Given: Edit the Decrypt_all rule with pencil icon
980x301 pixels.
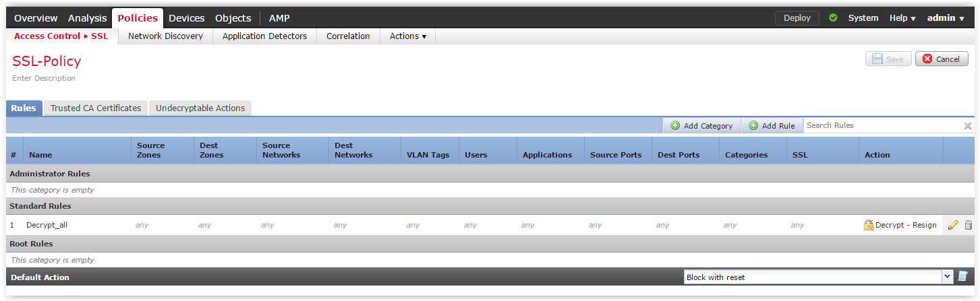Looking at the screenshot, I should click(x=953, y=225).
